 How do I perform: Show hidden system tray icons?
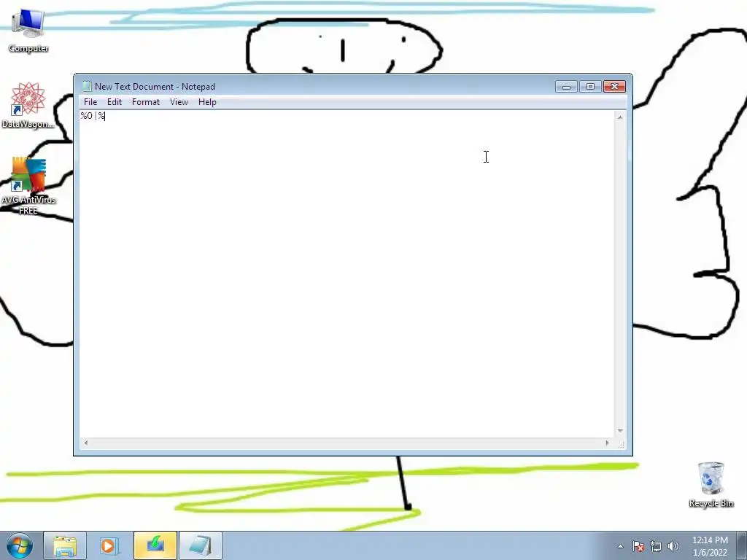tap(620, 546)
